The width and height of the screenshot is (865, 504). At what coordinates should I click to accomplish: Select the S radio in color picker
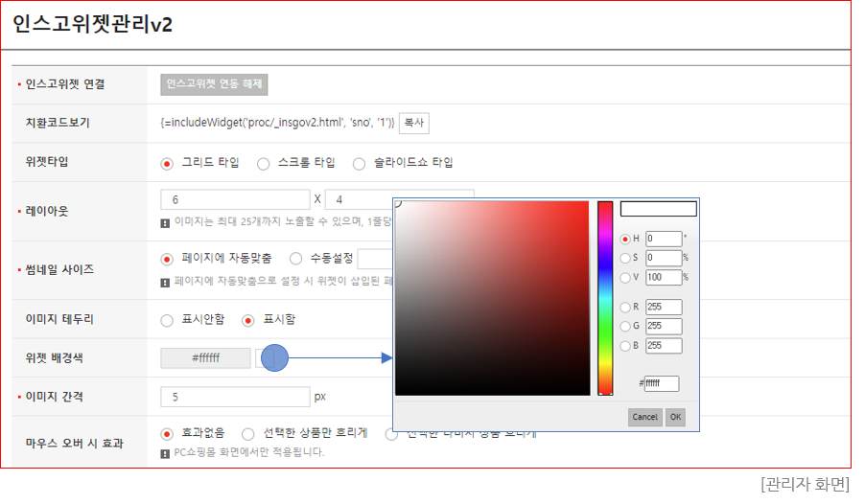tap(626, 258)
